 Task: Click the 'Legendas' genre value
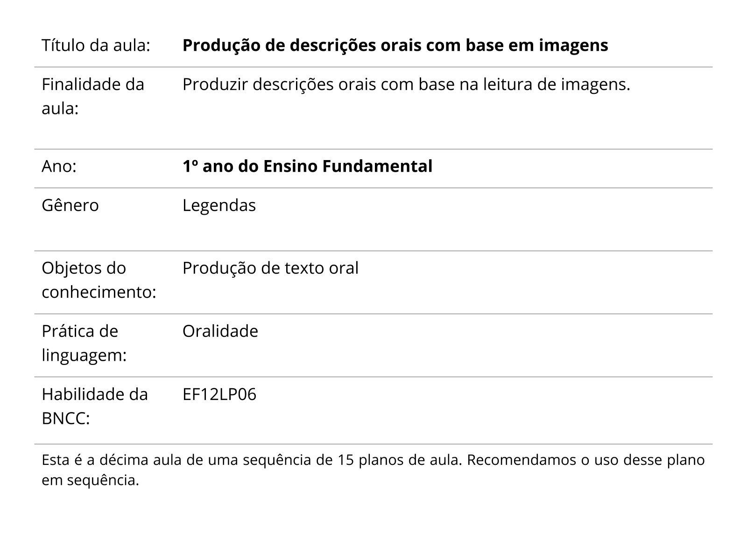(219, 205)
